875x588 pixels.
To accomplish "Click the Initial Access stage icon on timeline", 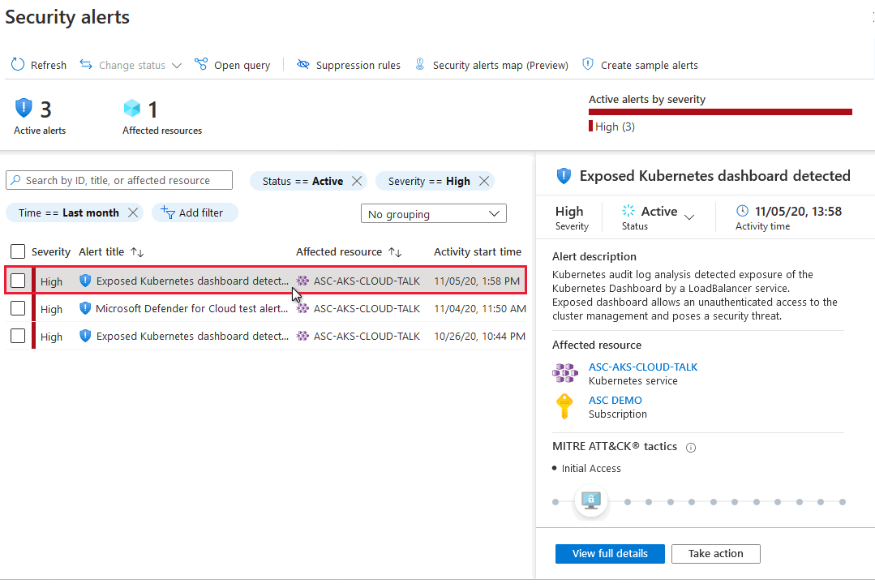I will click(591, 500).
